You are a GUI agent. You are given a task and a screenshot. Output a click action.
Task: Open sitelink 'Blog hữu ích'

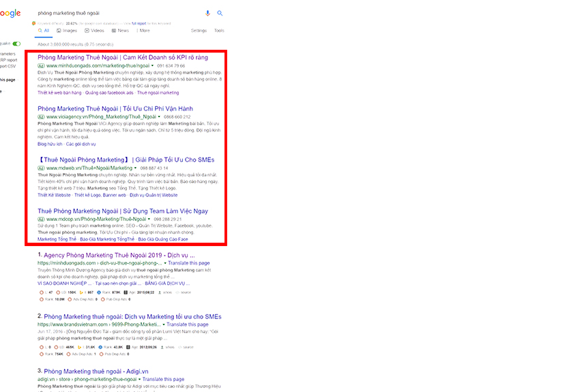tap(50, 144)
